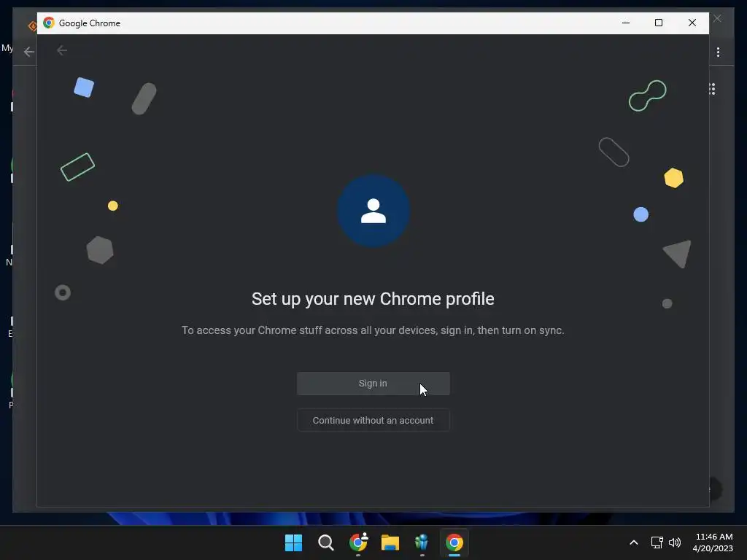Open network status in system tray
Image resolution: width=747 pixels, height=560 pixels.
click(657, 542)
